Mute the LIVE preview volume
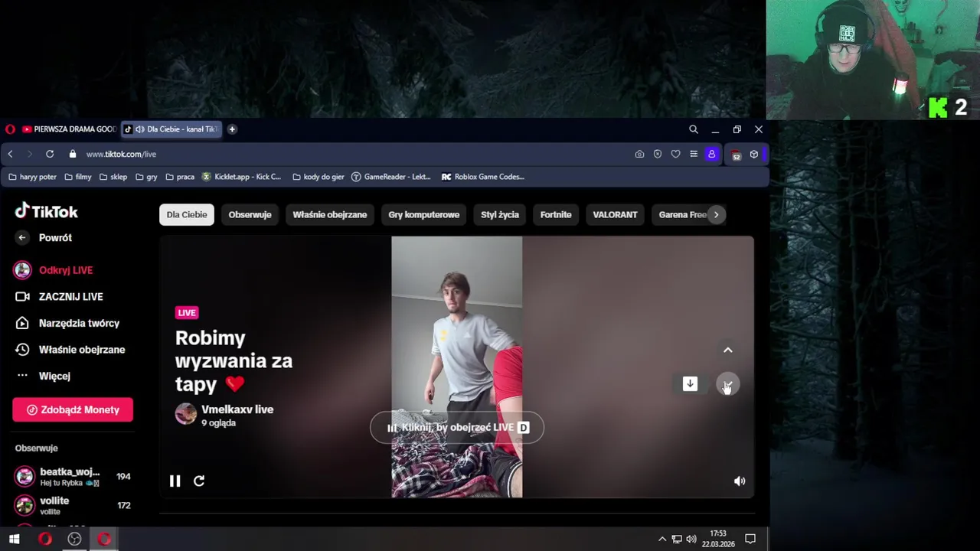Viewport: 980px width, 551px height. click(740, 481)
